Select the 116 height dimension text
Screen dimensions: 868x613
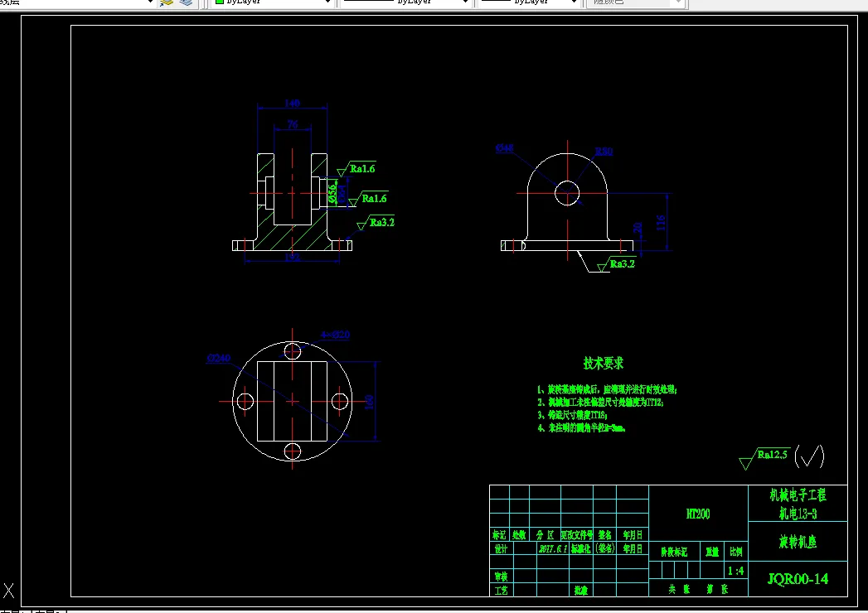click(661, 223)
